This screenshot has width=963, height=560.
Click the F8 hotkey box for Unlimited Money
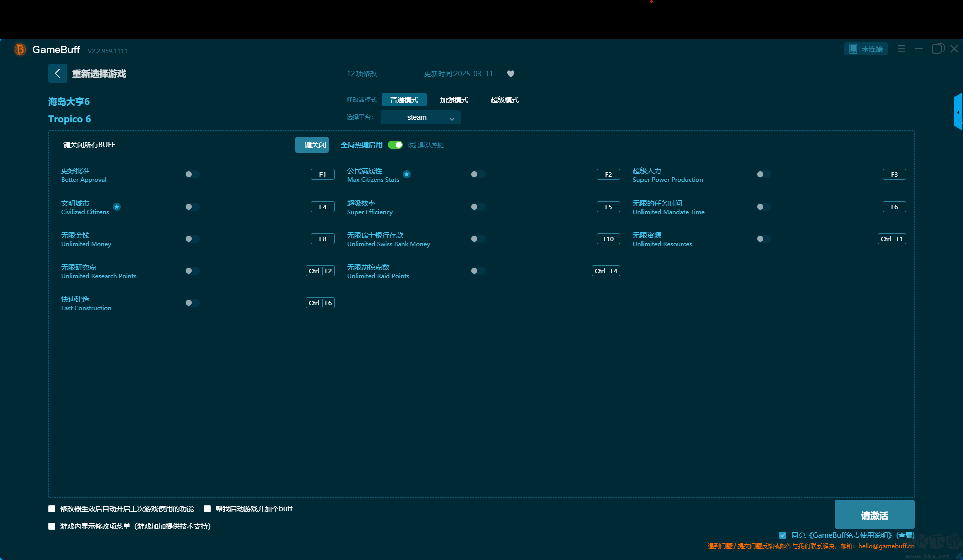[x=323, y=239]
